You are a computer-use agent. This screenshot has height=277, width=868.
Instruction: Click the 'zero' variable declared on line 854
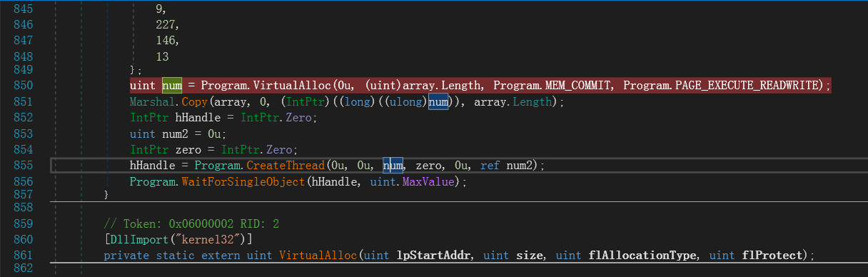click(188, 150)
